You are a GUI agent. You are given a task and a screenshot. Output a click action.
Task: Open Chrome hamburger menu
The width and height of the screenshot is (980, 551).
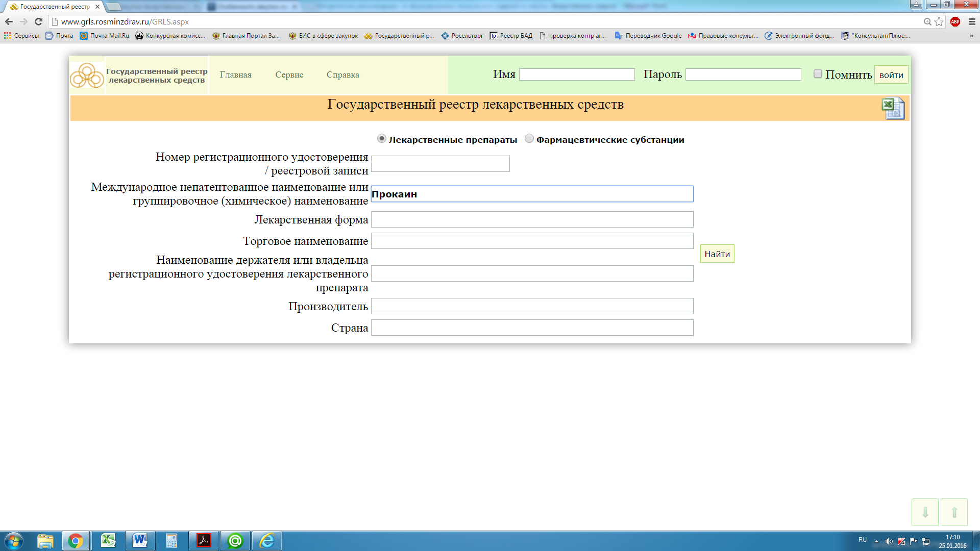point(972,21)
